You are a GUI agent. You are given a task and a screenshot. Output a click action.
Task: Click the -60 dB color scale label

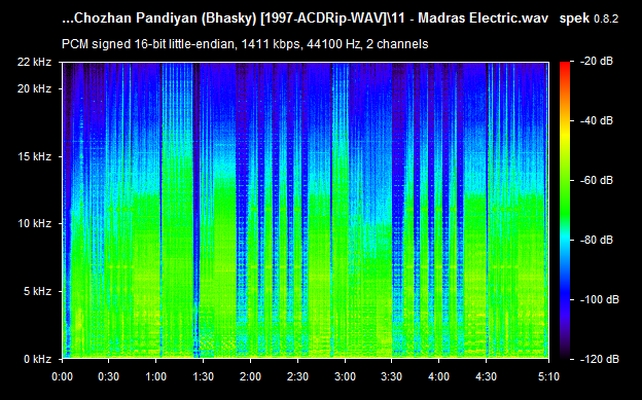tap(597, 180)
